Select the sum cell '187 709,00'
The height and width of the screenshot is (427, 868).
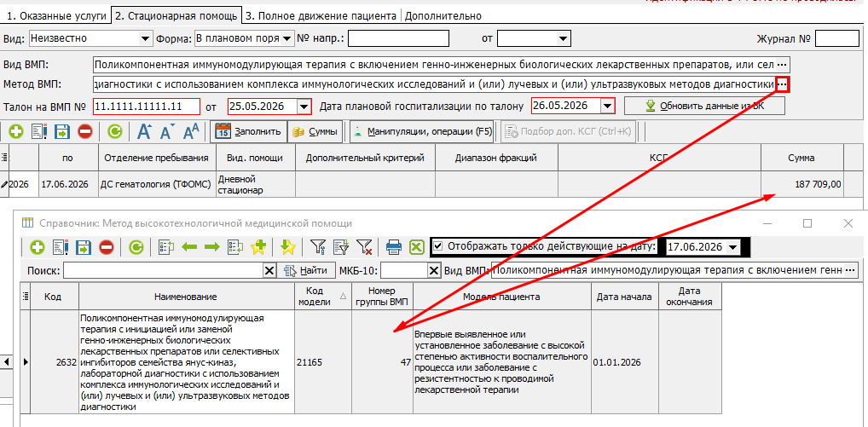pyautogui.click(x=802, y=184)
